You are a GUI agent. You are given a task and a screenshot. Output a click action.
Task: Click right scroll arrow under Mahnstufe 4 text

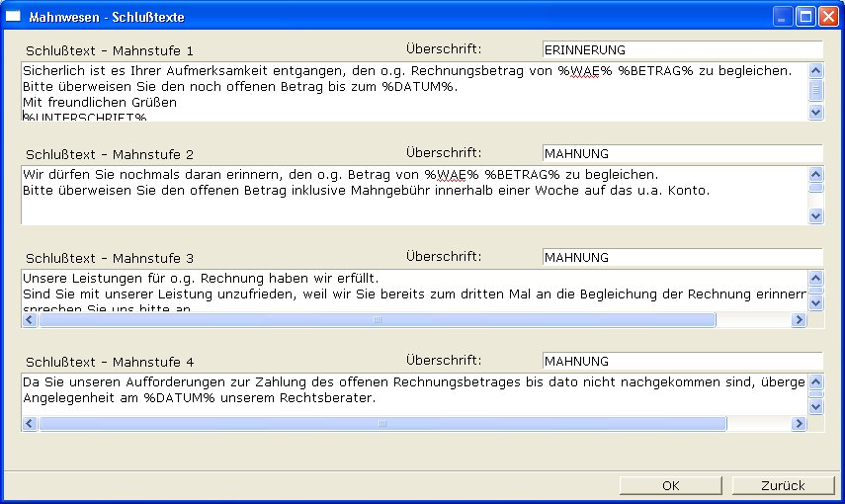point(800,424)
